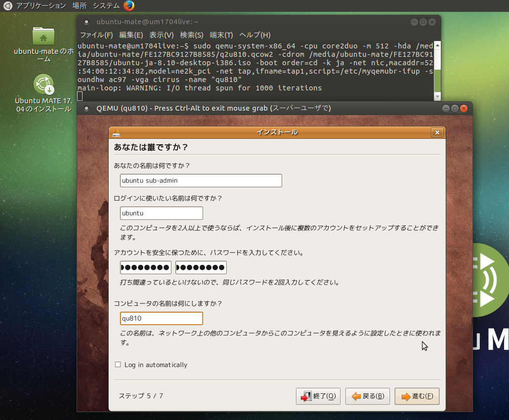Click the あなたは誰ですか？ heading
509x420 pixels.
pyautogui.click(x=151, y=147)
